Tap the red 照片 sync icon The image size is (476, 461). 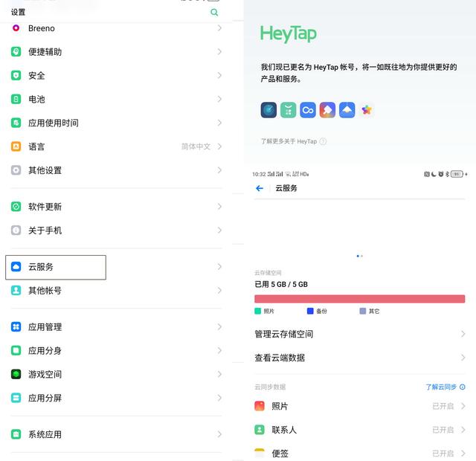[x=260, y=406]
